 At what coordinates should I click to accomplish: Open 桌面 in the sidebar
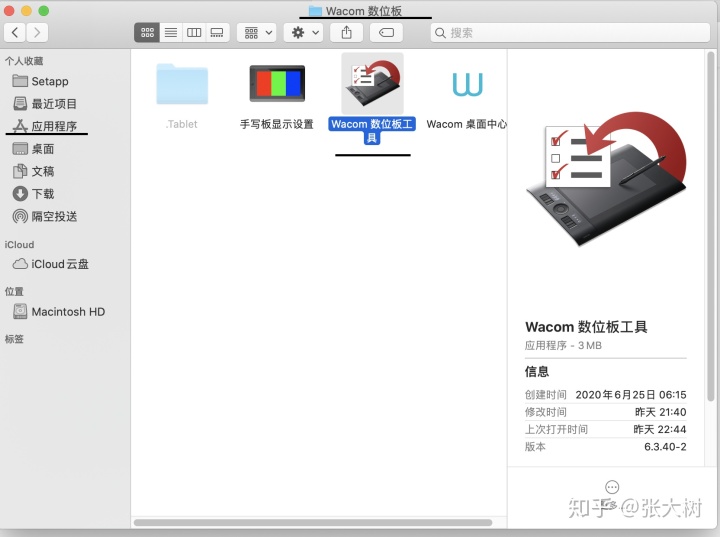click(x=34, y=149)
